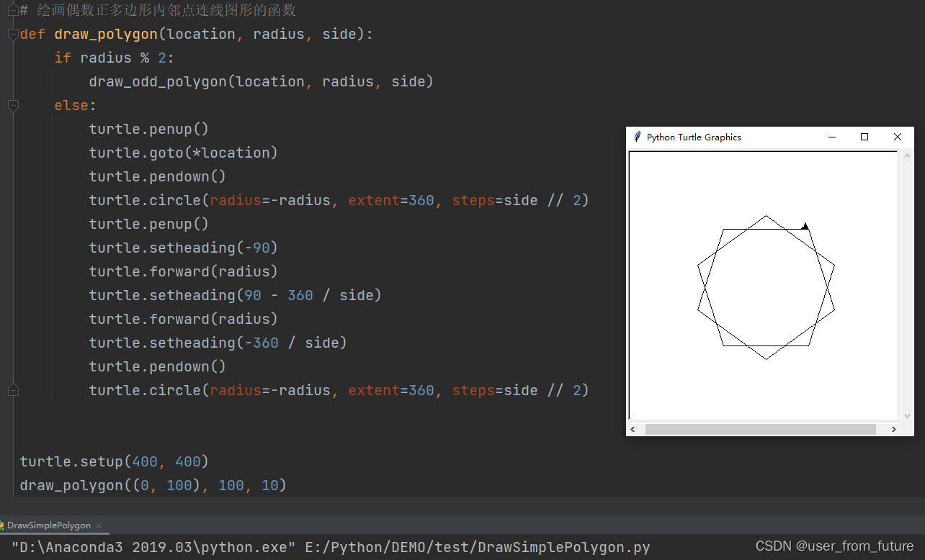The height and width of the screenshot is (560, 925).
Task: Close the Python Turtle Graphics window
Action: (898, 137)
